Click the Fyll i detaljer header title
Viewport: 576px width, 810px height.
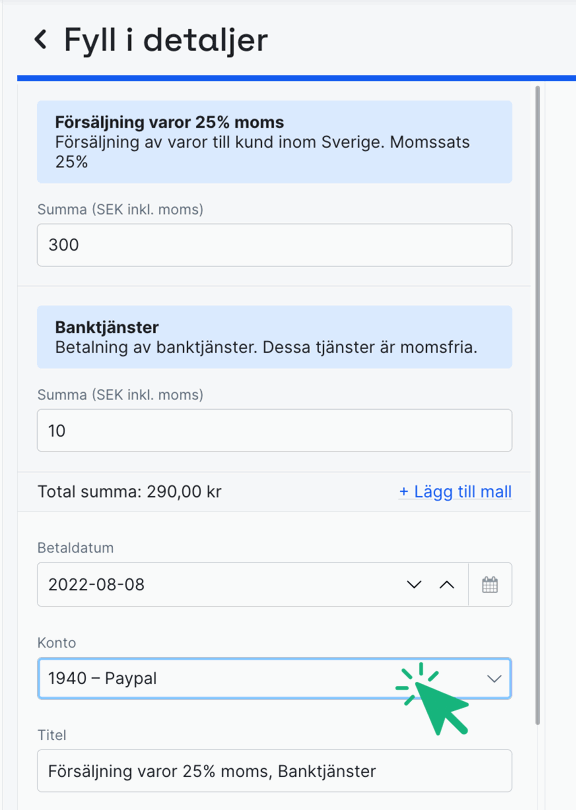coord(166,39)
